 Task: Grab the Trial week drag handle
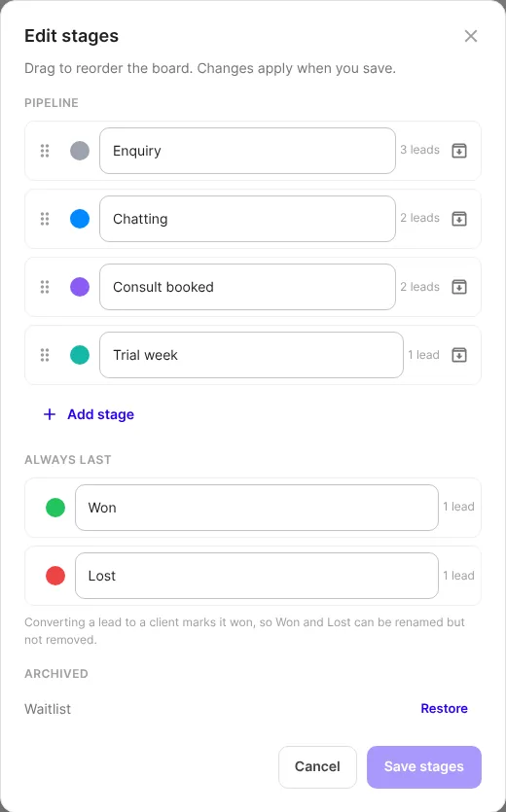(45, 355)
